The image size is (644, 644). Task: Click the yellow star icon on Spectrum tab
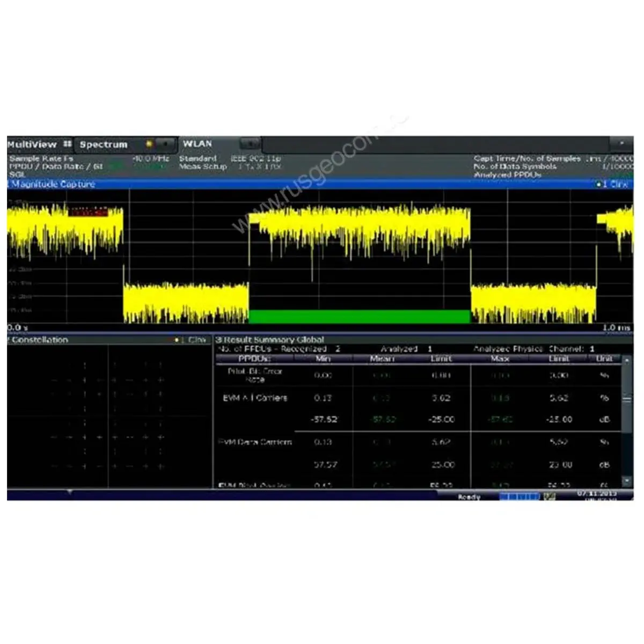[x=150, y=144]
